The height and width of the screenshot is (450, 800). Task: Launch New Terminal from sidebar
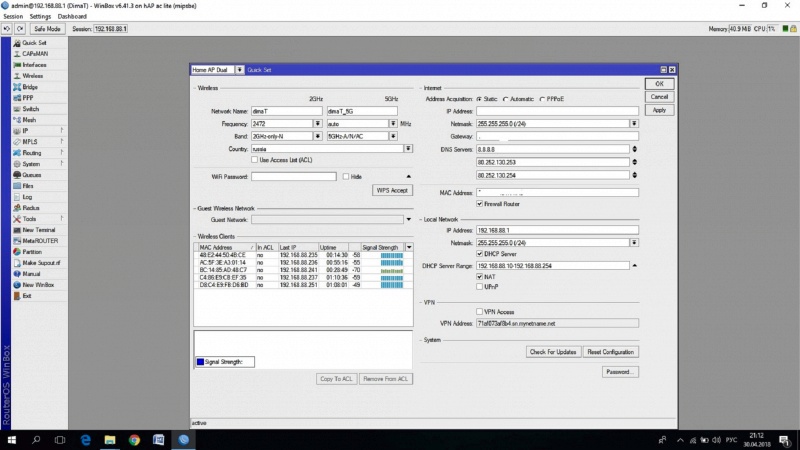pos(38,229)
